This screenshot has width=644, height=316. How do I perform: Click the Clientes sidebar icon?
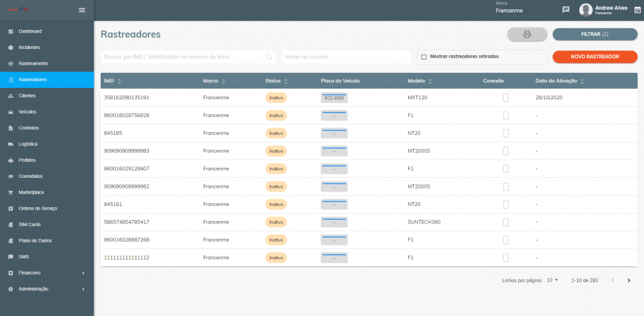(11, 95)
